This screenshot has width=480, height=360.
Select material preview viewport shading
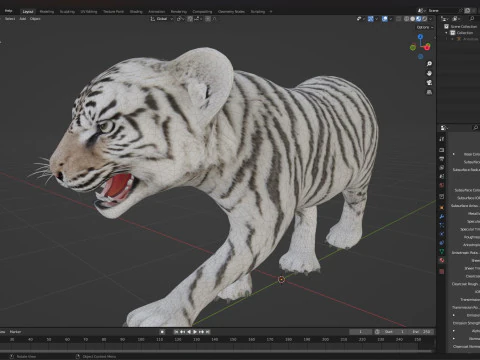[x=419, y=19]
